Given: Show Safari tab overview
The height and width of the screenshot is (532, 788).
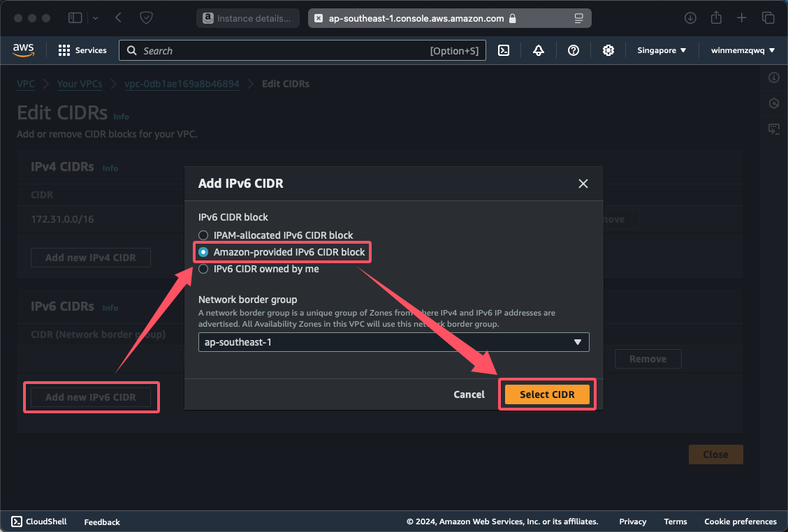Looking at the screenshot, I should [x=768, y=18].
